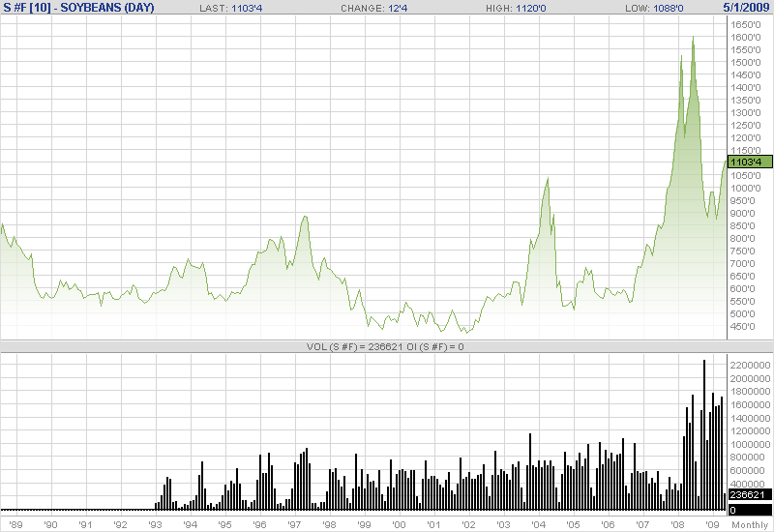The height and width of the screenshot is (532, 774).
Task: Click the '99 year label on time axis
Action: click(365, 524)
